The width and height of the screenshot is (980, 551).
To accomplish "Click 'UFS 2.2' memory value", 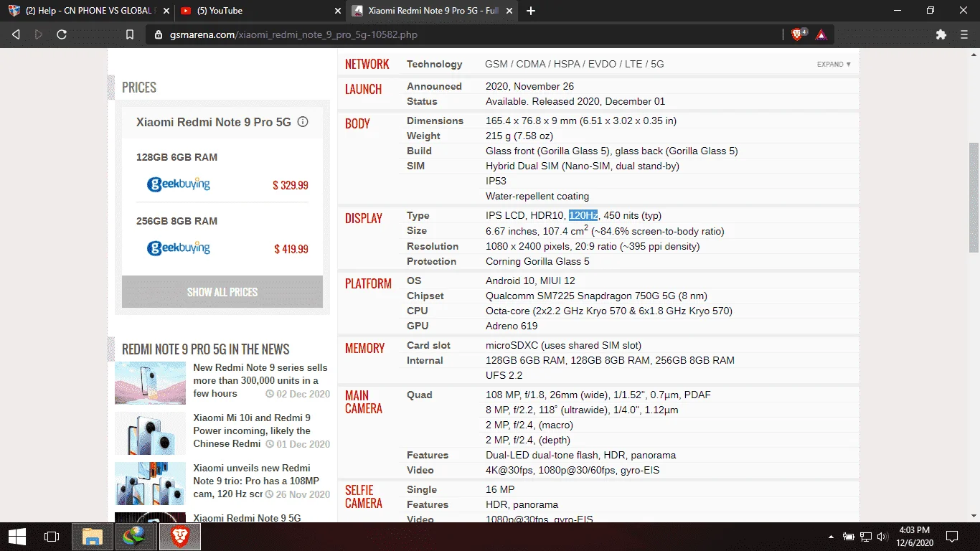I will (504, 375).
